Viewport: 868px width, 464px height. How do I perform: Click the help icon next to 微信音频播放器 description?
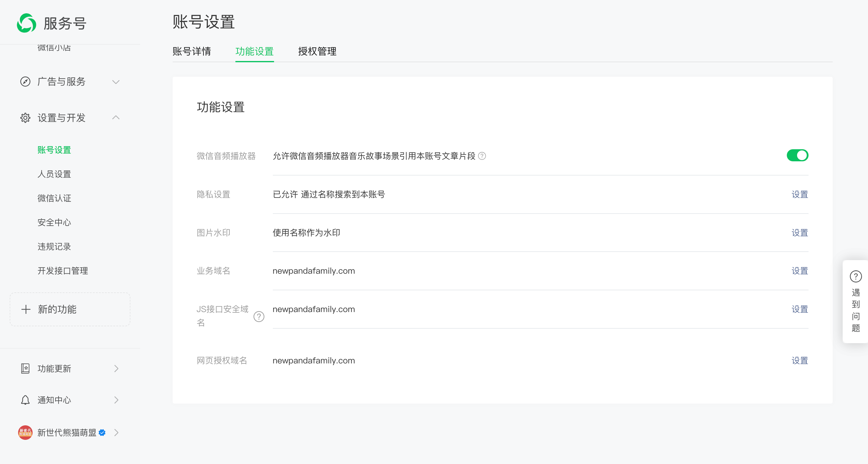pos(482,156)
